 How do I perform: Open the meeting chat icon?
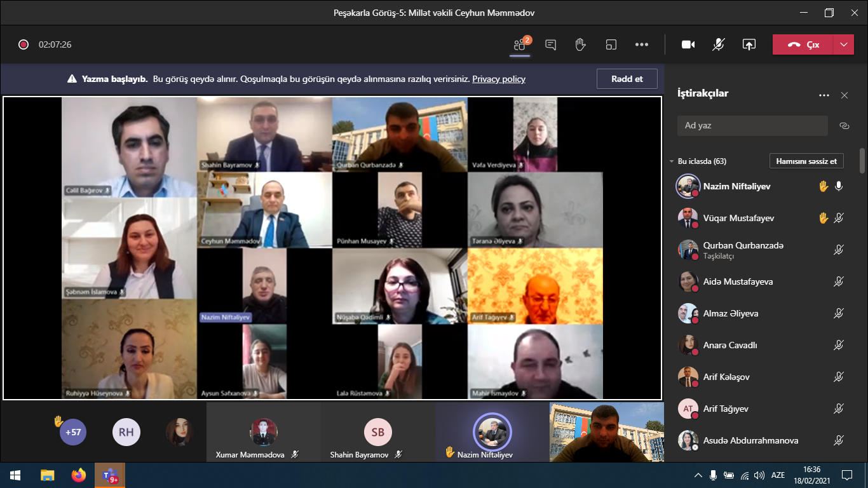pos(550,44)
